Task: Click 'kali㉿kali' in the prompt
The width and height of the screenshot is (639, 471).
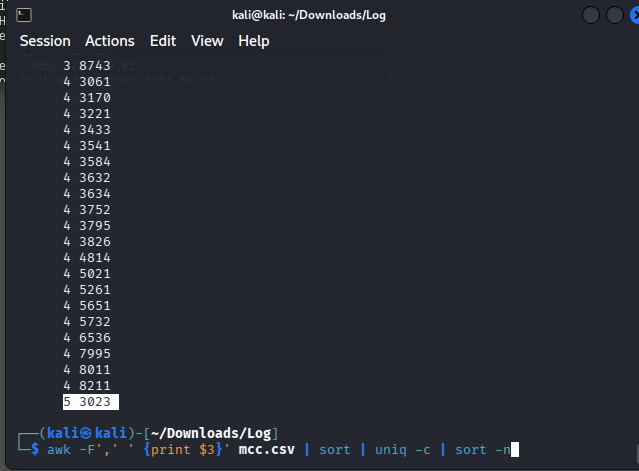Action: point(87,433)
